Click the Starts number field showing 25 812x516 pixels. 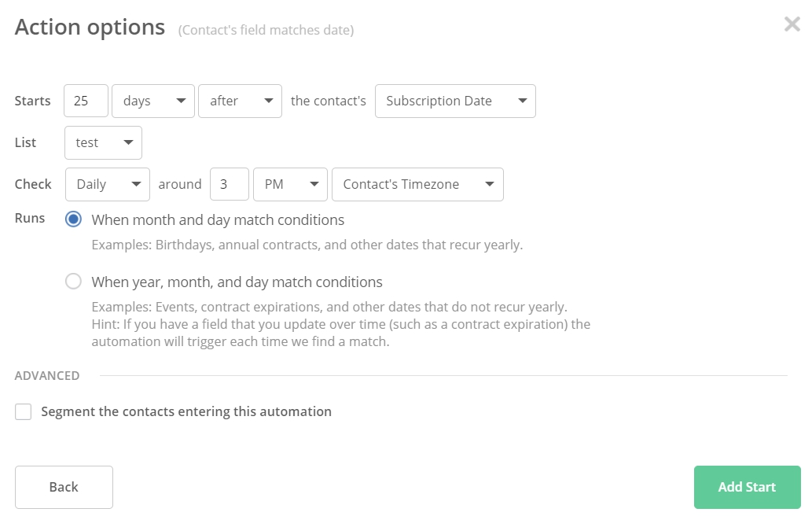[86, 101]
